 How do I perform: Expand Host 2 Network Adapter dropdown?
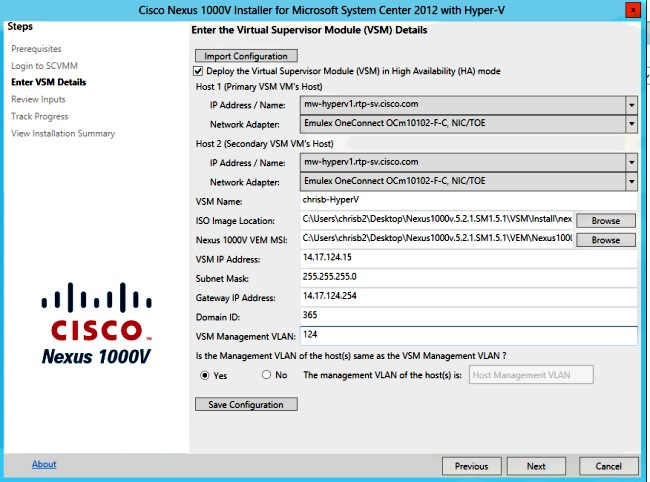(x=631, y=181)
